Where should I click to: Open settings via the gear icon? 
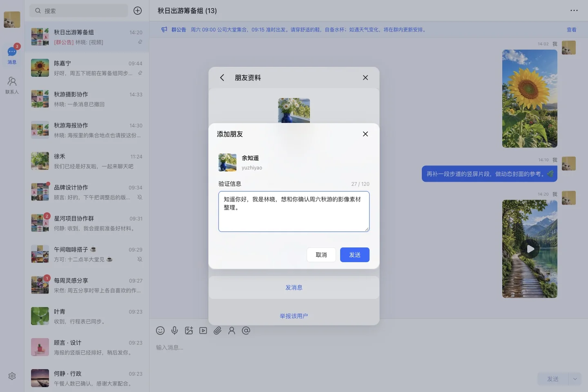click(x=12, y=376)
